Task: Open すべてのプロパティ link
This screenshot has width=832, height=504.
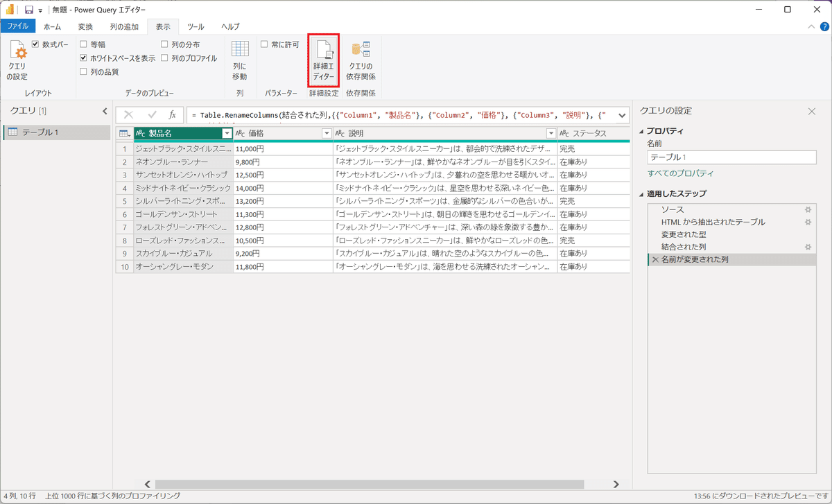Action: (x=680, y=173)
